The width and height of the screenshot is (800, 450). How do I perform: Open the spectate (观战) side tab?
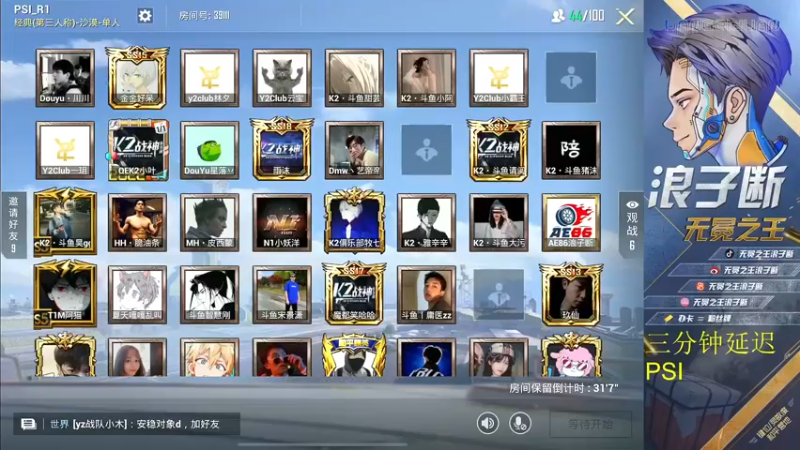point(632,224)
